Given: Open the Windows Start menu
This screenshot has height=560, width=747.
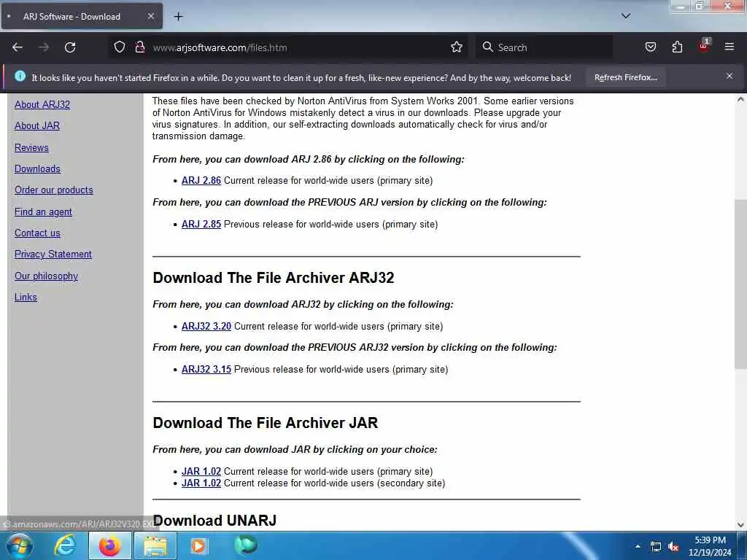Looking at the screenshot, I should pos(18,545).
